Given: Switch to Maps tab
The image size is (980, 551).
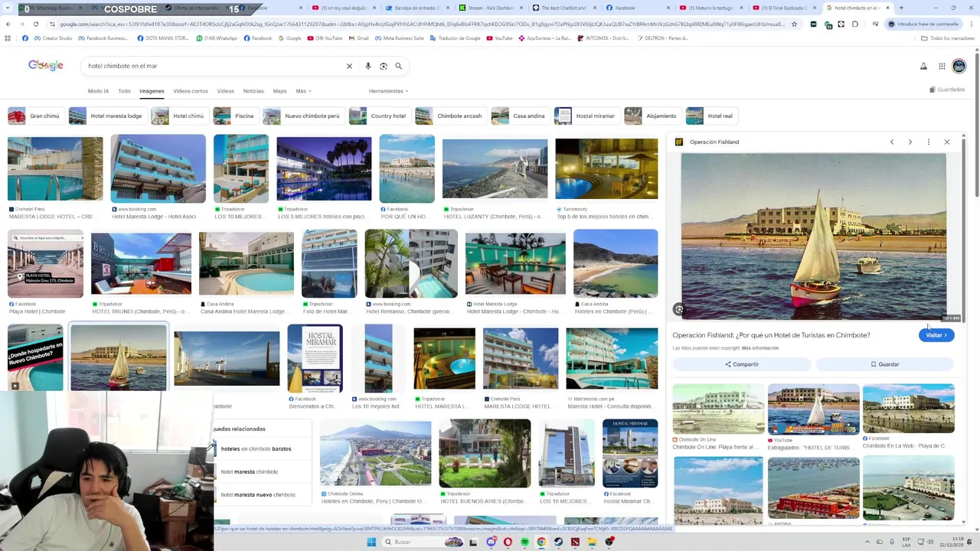Looking at the screenshot, I should 279,91.
